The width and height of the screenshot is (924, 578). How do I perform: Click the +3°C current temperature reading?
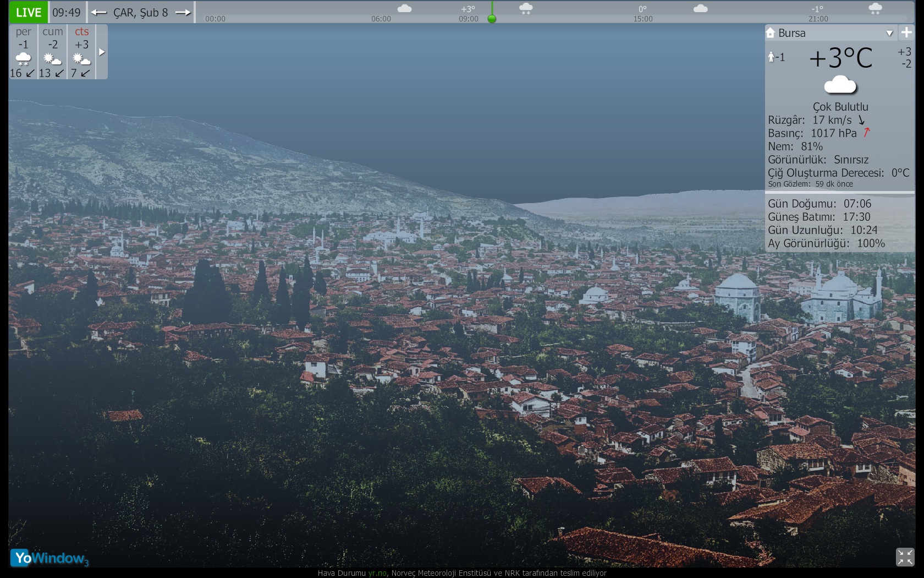pyautogui.click(x=840, y=58)
